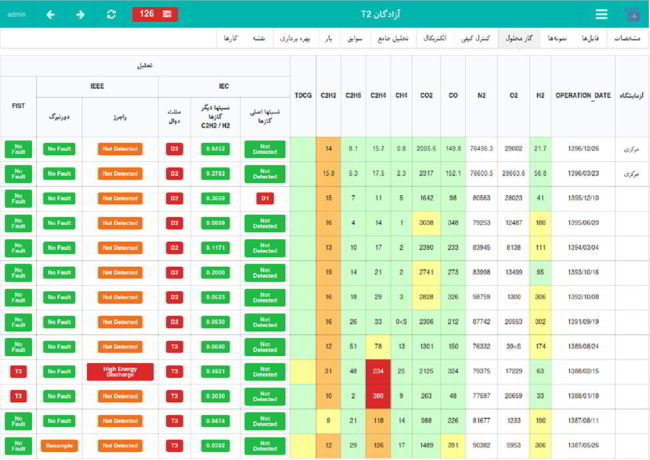Click the TDCG column header
Screen dimensions: 650x460
tap(303, 95)
